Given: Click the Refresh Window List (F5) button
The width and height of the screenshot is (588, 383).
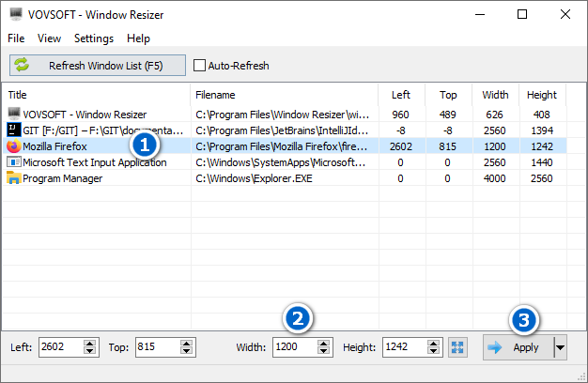Looking at the screenshot, I should (x=98, y=66).
